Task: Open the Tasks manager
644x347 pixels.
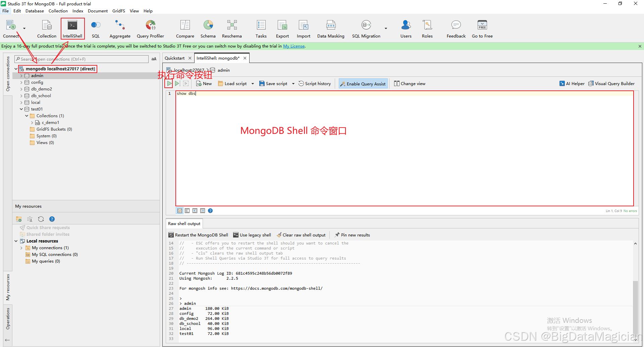Action: click(x=261, y=29)
